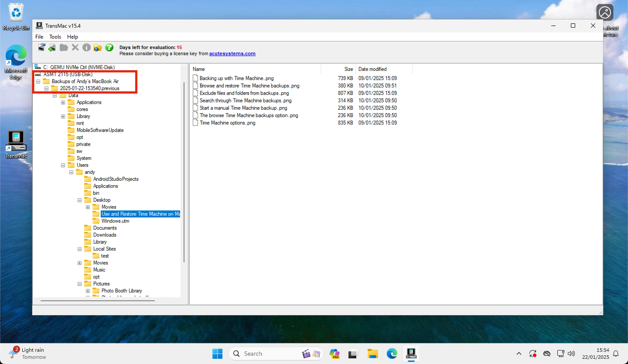Select the Music folder in tree

pyautogui.click(x=99, y=270)
